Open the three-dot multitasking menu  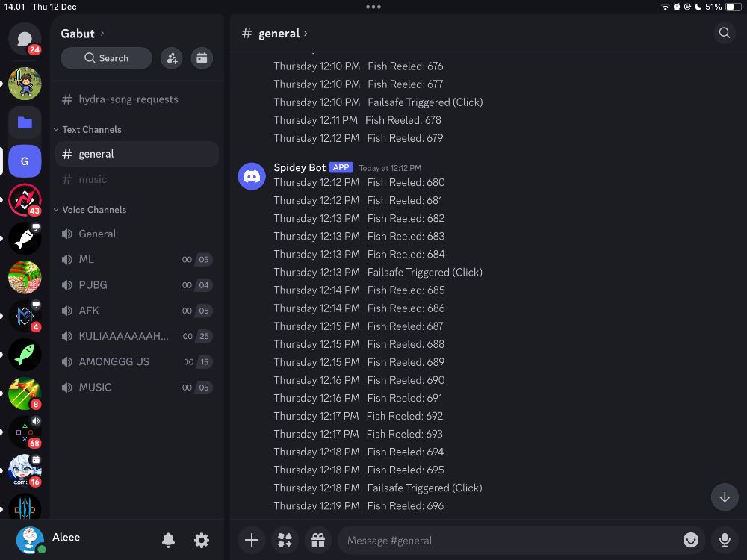[x=373, y=7]
